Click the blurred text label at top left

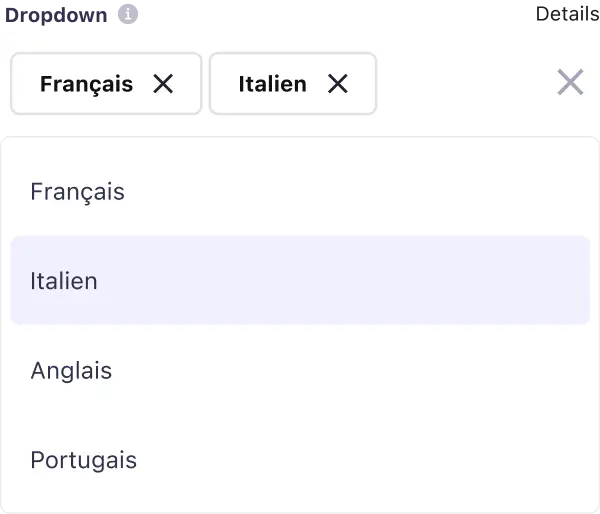point(55,16)
